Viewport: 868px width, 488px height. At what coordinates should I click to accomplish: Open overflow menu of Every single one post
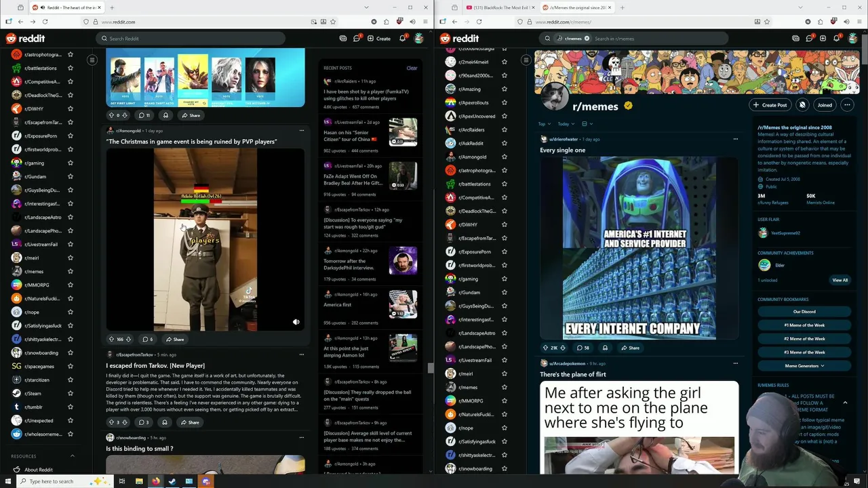pyautogui.click(x=736, y=139)
